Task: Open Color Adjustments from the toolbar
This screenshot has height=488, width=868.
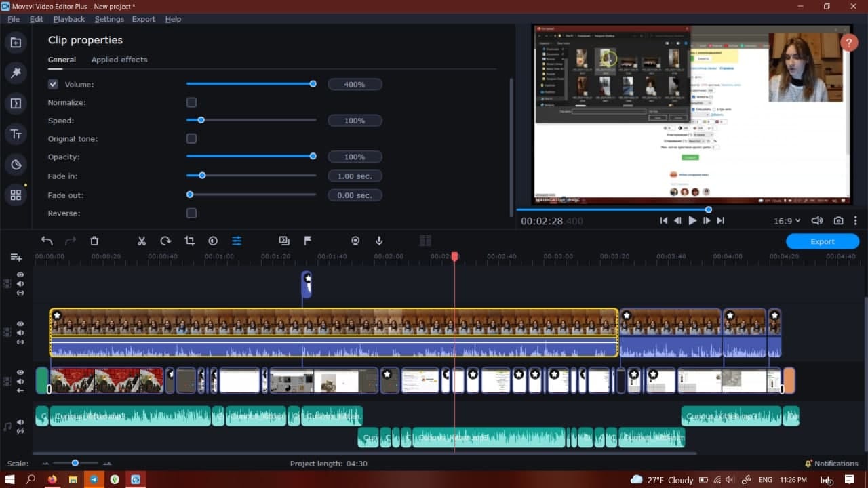Action: pyautogui.click(x=213, y=241)
